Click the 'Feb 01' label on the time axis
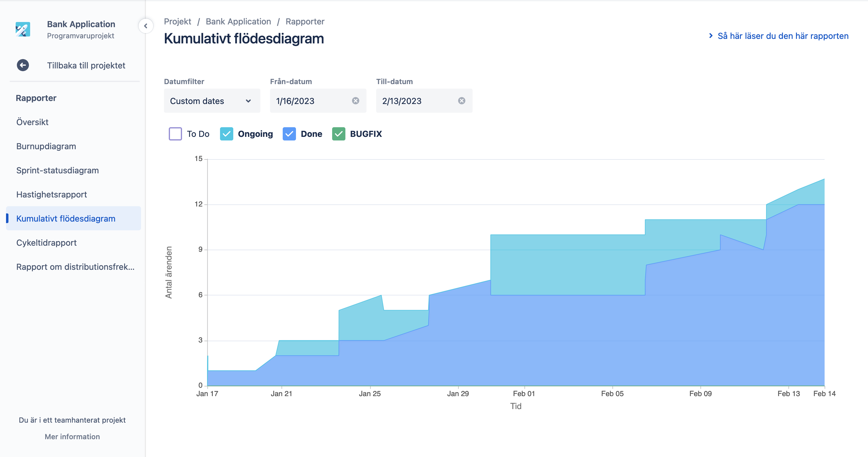The height and width of the screenshot is (457, 868). (524, 394)
